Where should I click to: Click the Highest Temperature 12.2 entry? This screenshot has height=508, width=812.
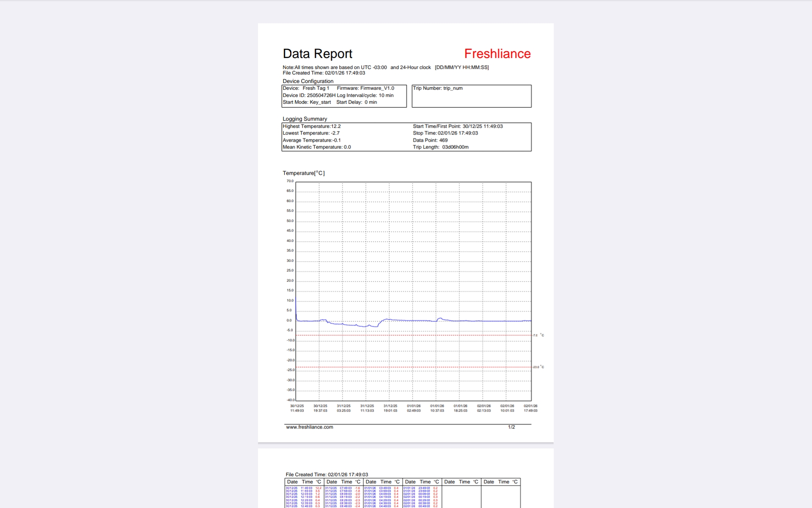(311, 126)
